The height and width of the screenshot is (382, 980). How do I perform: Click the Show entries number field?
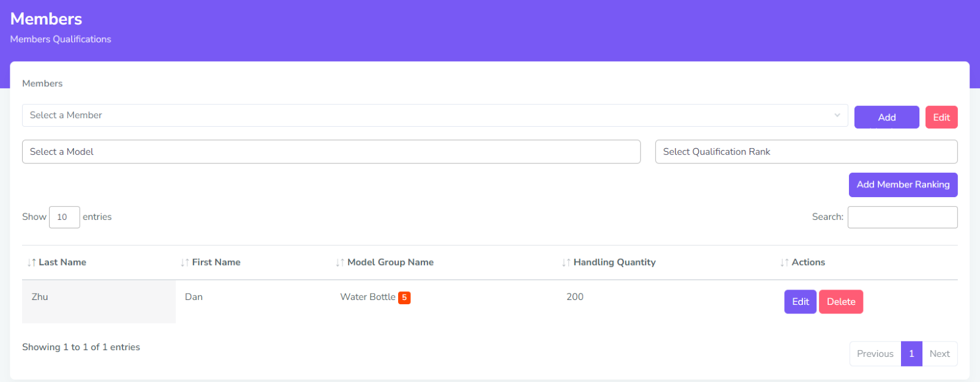coord(64,217)
